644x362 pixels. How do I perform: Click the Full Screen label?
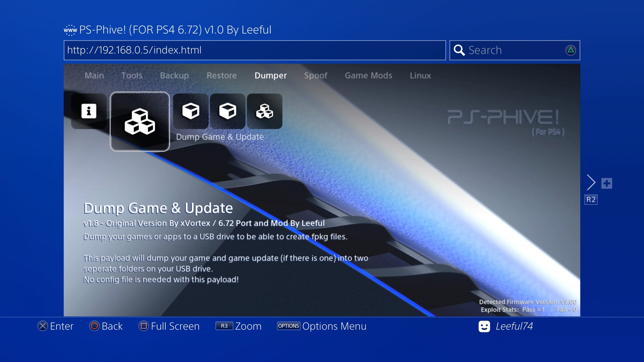tap(175, 326)
